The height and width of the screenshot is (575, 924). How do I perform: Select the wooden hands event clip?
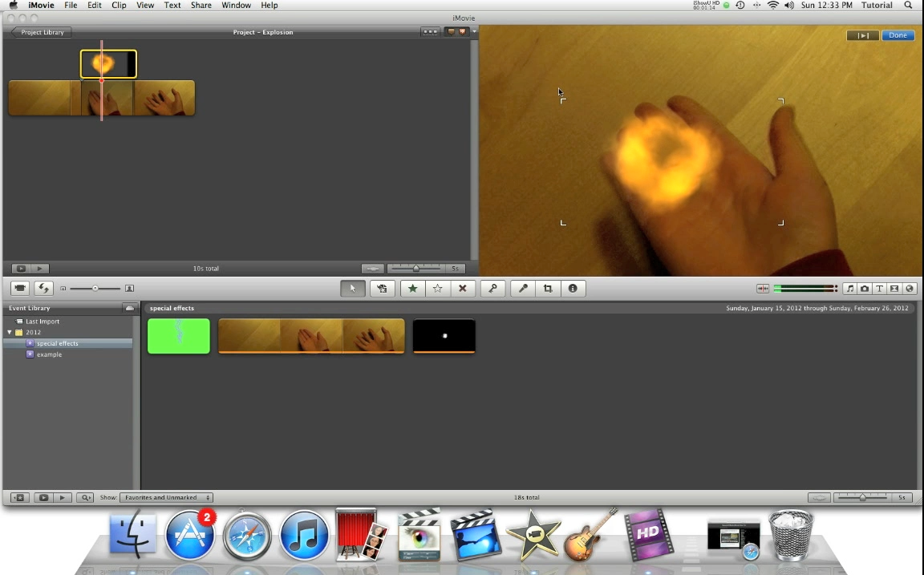311,336
